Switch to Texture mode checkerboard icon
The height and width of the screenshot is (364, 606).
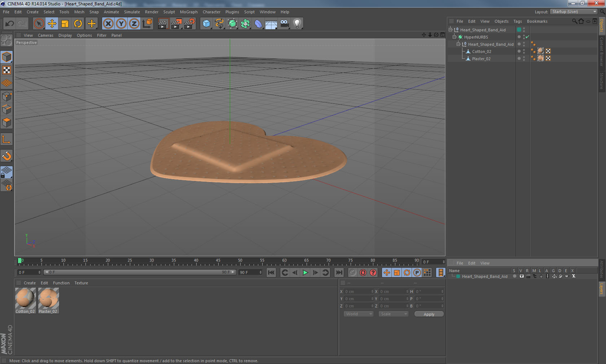click(7, 70)
